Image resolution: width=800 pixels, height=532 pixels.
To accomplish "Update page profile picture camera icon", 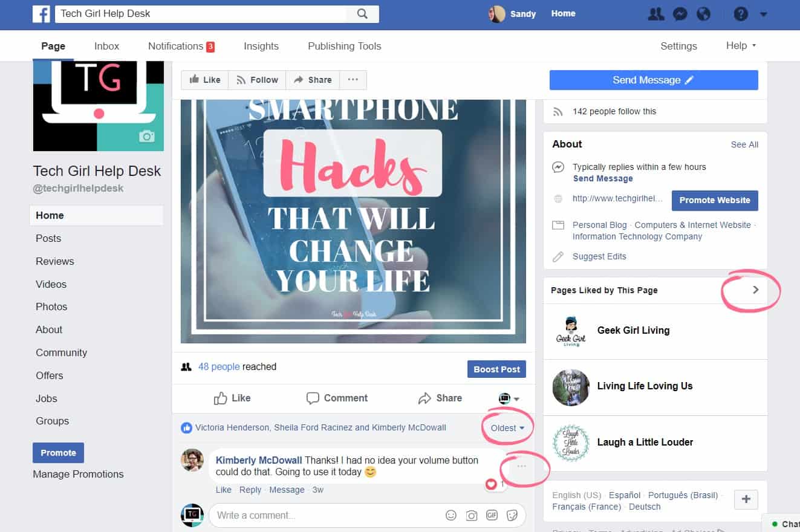I will point(147,137).
